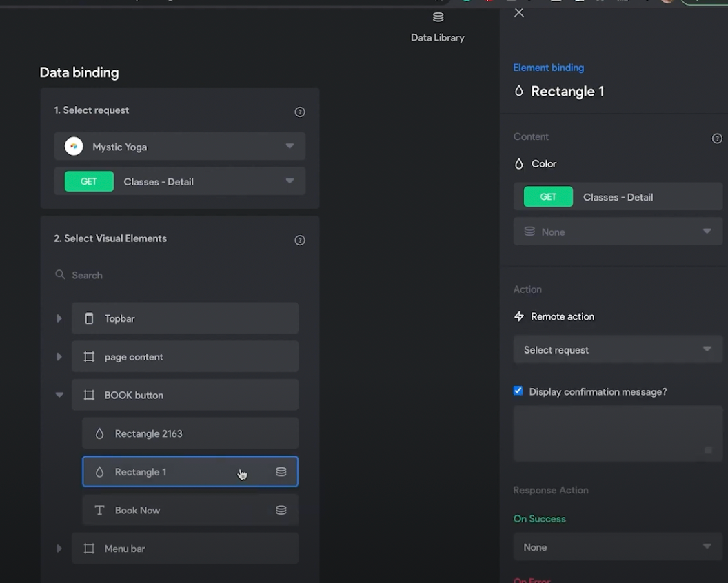
Task: Select the Rectangle 2163 element
Action: click(190, 433)
